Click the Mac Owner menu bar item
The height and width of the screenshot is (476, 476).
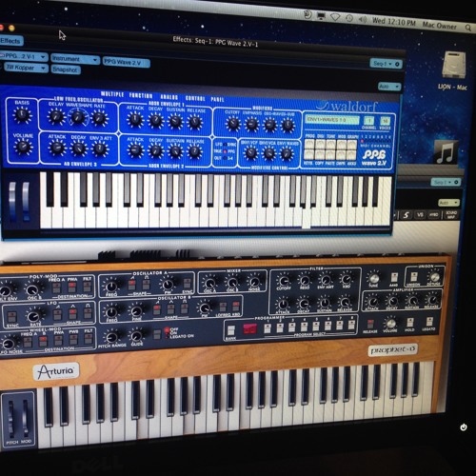coord(439,26)
